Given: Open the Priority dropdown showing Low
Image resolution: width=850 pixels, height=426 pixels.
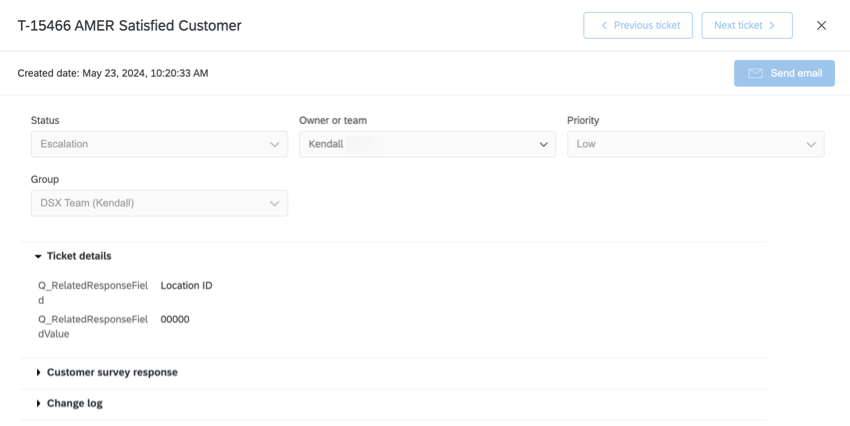Looking at the screenshot, I should (x=695, y=144).
